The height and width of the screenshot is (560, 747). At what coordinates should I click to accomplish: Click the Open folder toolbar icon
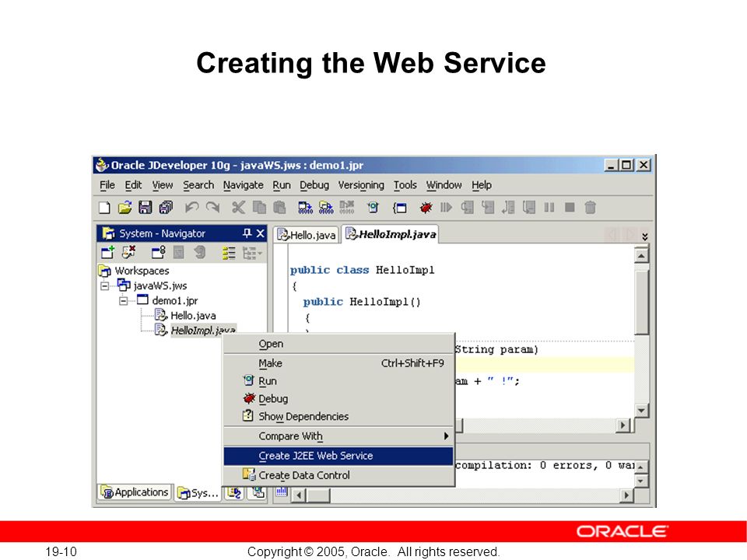(x=124, y=208)
